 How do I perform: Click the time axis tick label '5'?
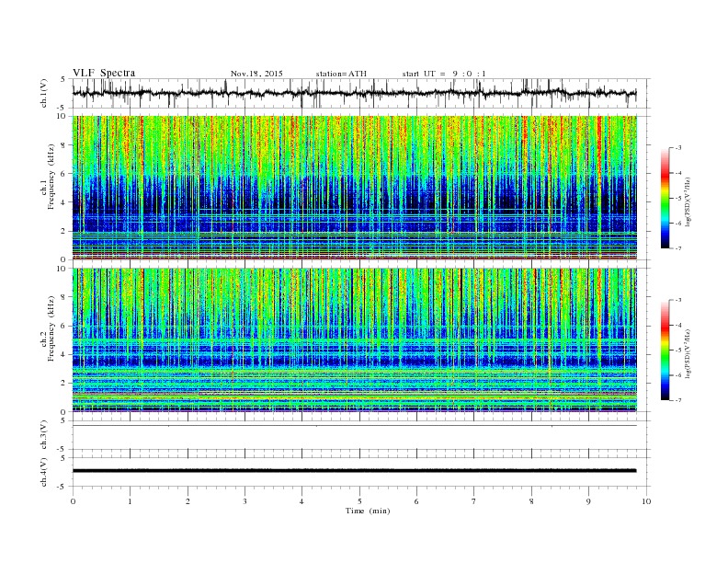pos(359,501)
